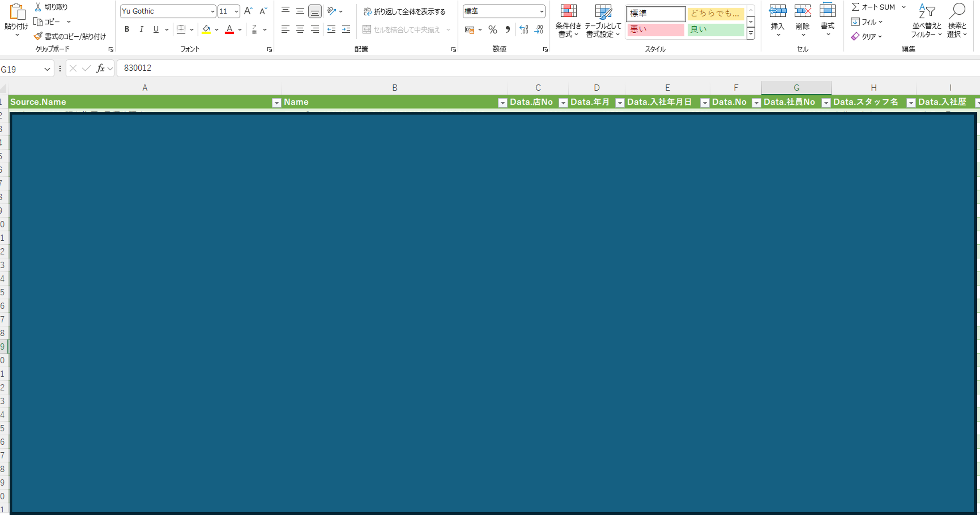Click the Copy (コピー) icon
Viewport: 980px width, 515px height.
[38, 22]
